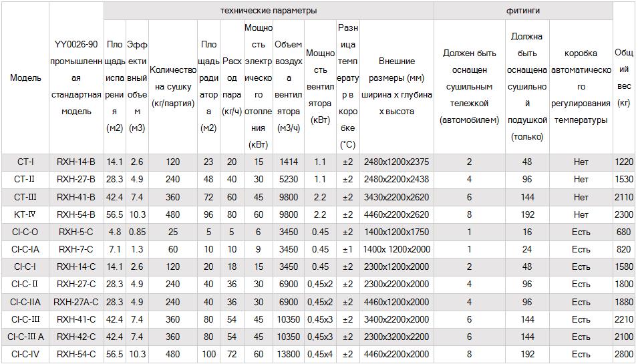
Task: Click the total weight value 2800
Action: click(x=624, y=354)
